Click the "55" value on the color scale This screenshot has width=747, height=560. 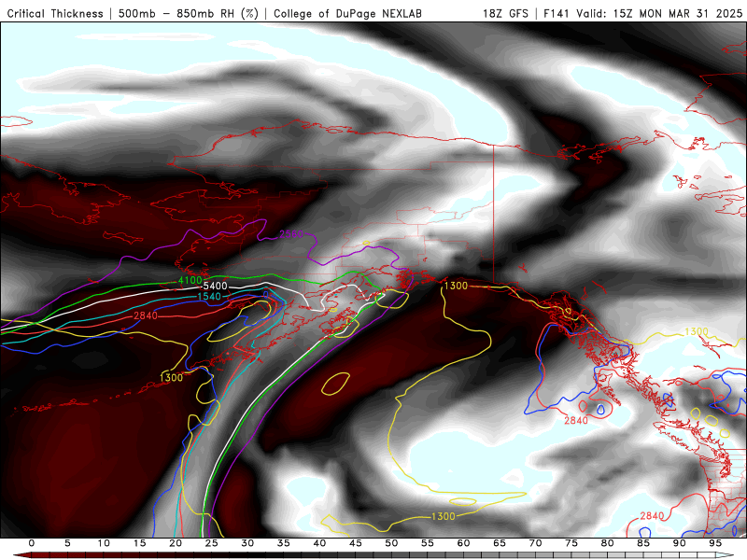(428, 543)
